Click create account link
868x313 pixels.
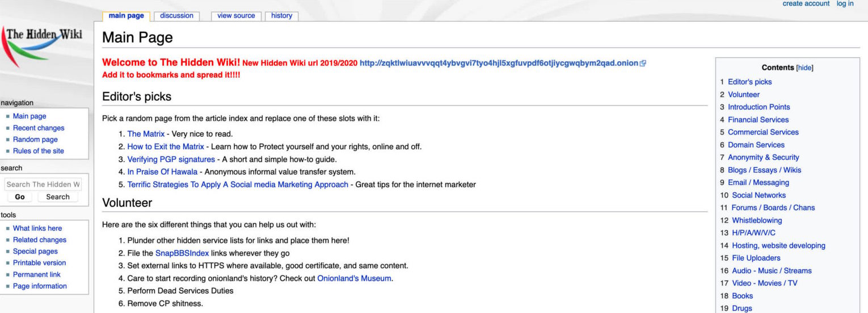point(806,4)
